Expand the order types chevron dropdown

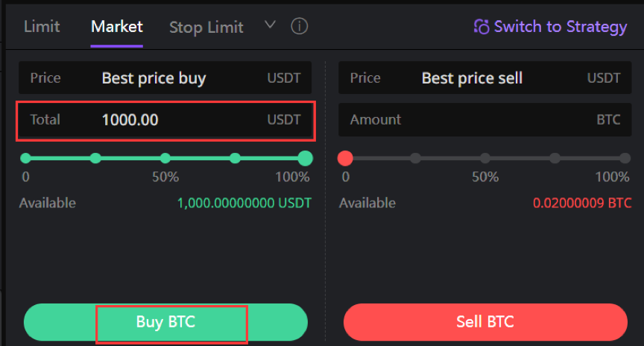coord(270,25)
